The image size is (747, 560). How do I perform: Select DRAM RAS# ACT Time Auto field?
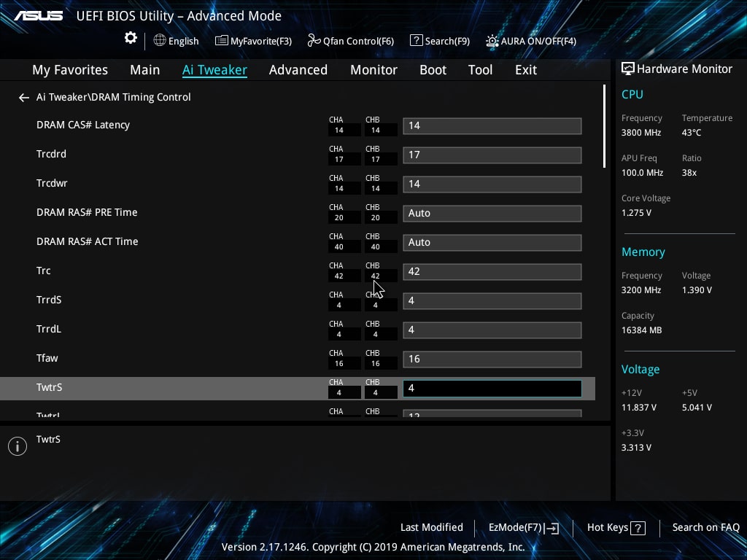coord(492,242)
